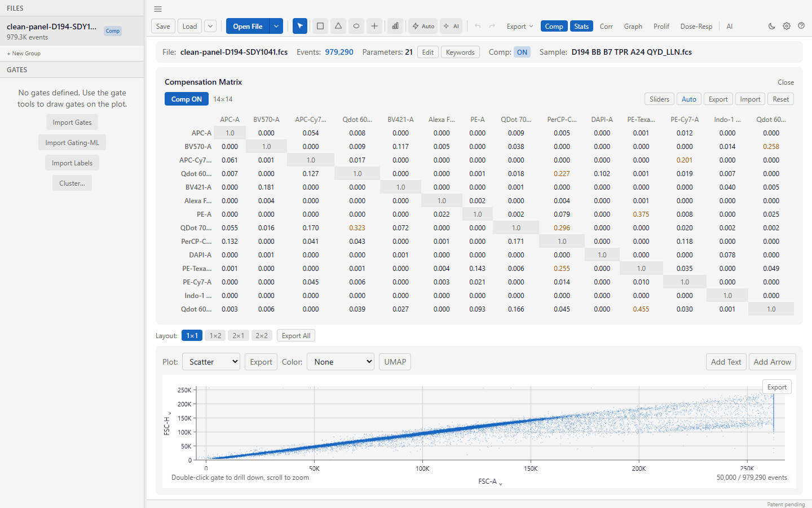Click the Open File button
This screenshot has width=812, height=508.
tap(248, 26)
